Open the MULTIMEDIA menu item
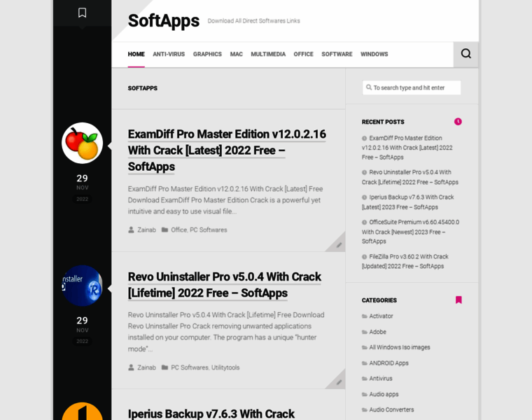Screen dimensions: 532x420 point(268,55)
